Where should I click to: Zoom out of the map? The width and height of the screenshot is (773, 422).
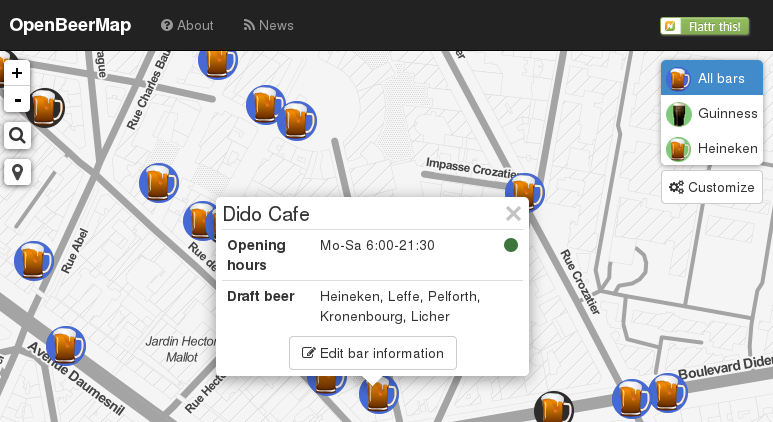coord(17,100)
